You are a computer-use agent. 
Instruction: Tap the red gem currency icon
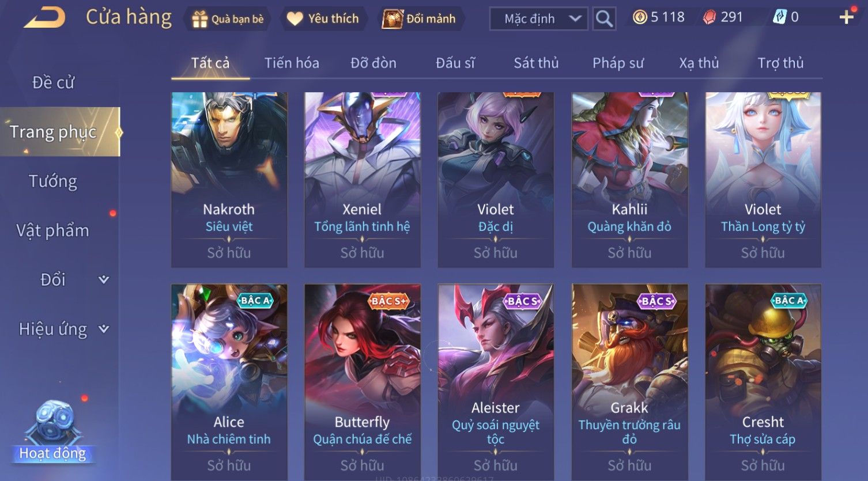(710, 17)
